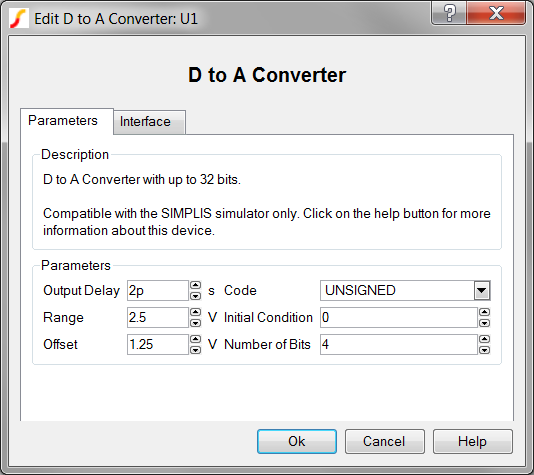The image size is (534, 475).
Task: Decrease Initial Condition with down arrow
Action: point(484,322)
